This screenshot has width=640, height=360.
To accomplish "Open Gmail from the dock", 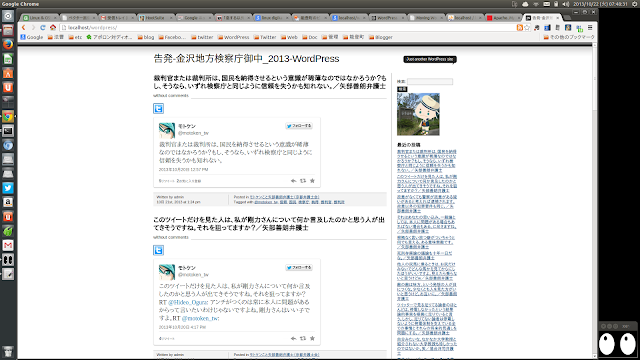I will (8, 245).
